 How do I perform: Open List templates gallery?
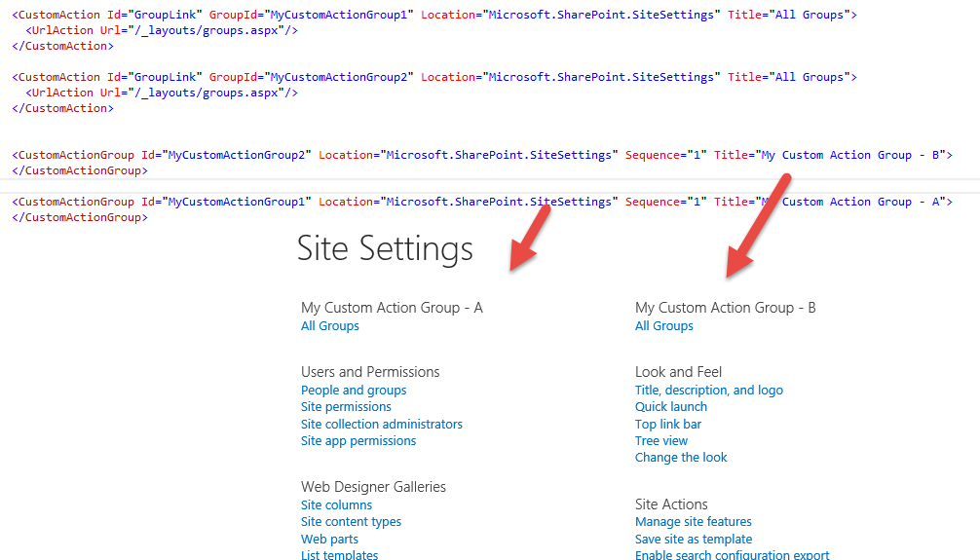coord(339,555)
